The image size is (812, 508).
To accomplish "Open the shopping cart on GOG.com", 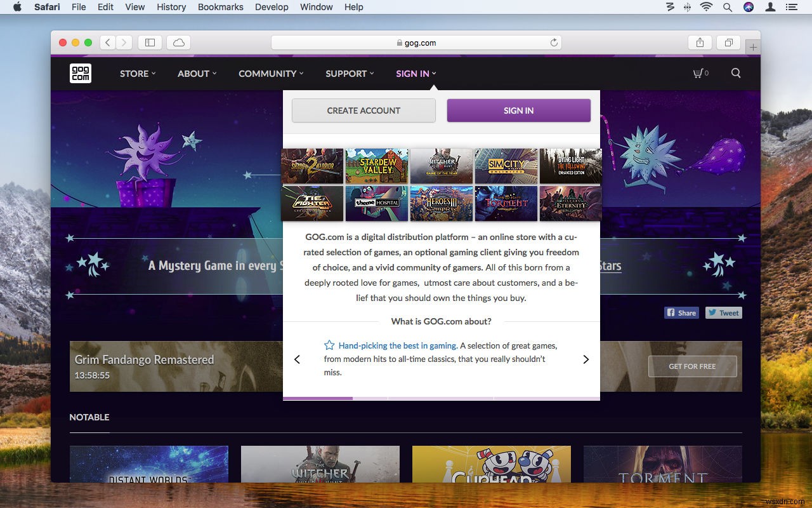I will (700, 73).
